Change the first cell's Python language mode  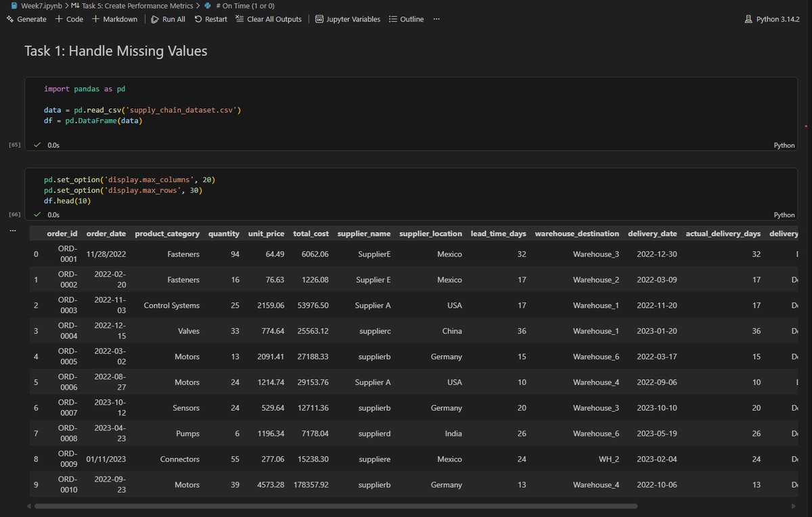pyautogui.click(x=784, y=145)
